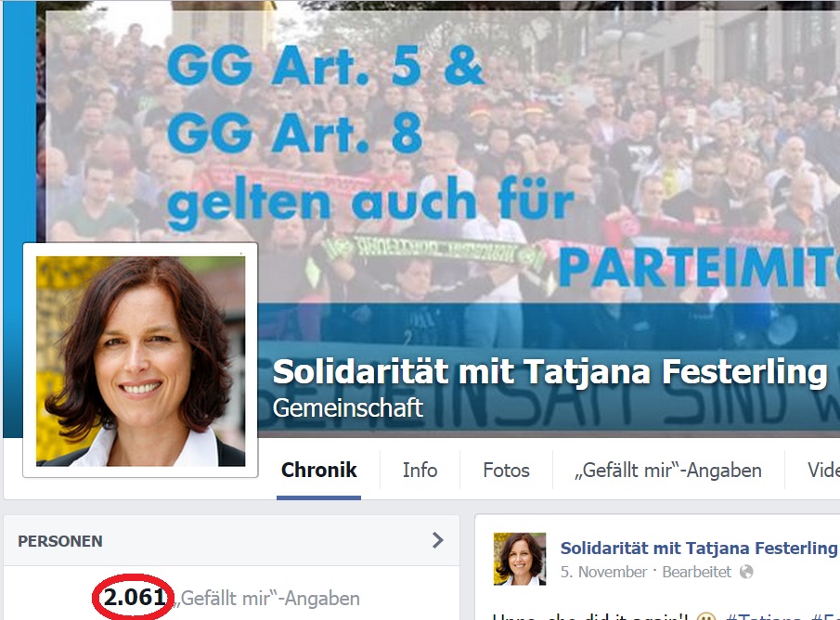This screenshot has height=620, width=840.
Task: Open post author link Solidarität mit Tatjana Festerling
Action: coord(699,549)
